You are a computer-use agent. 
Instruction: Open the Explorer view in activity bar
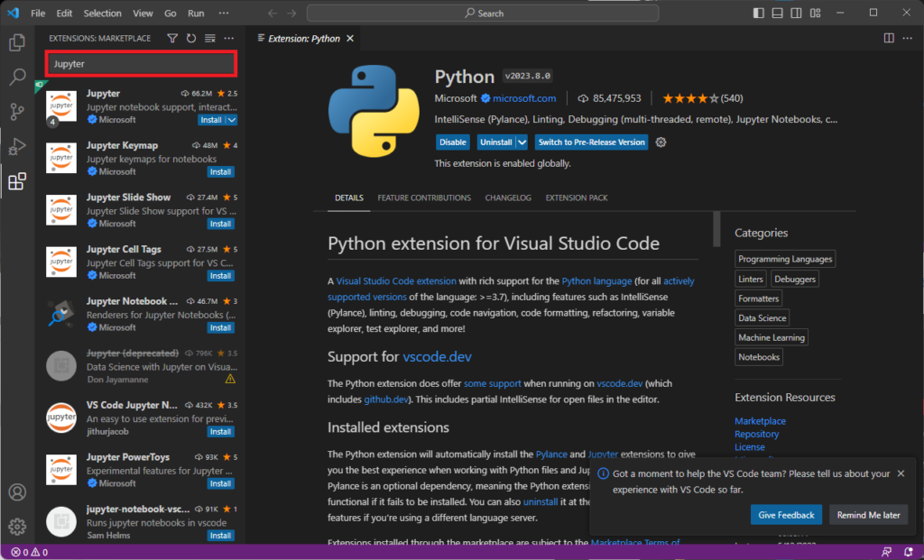click(17, 42)
